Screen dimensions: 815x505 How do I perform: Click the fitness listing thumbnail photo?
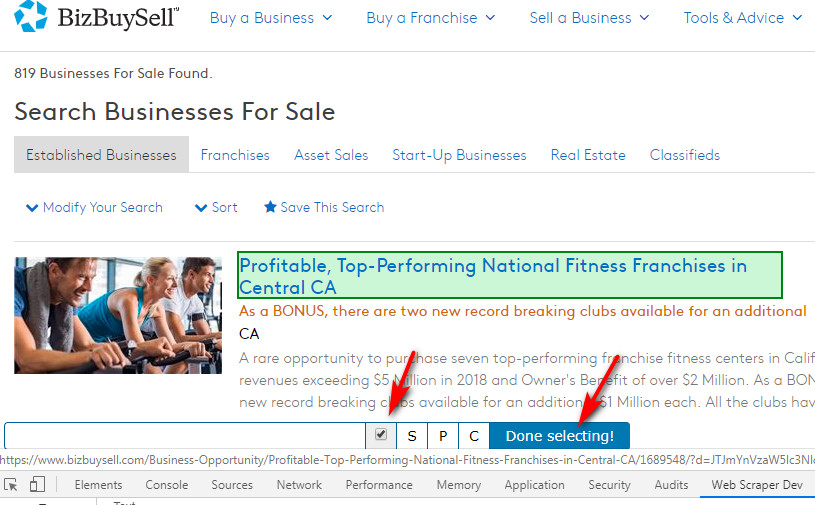119,315
